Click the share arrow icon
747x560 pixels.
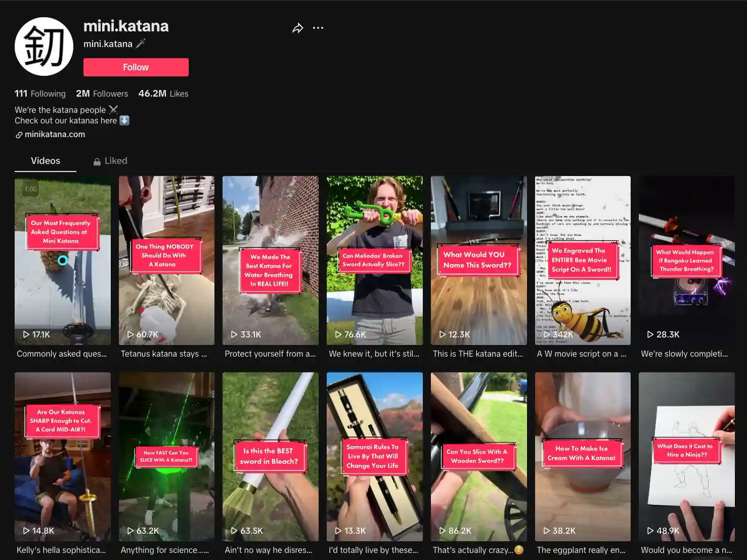pos(298,28)
